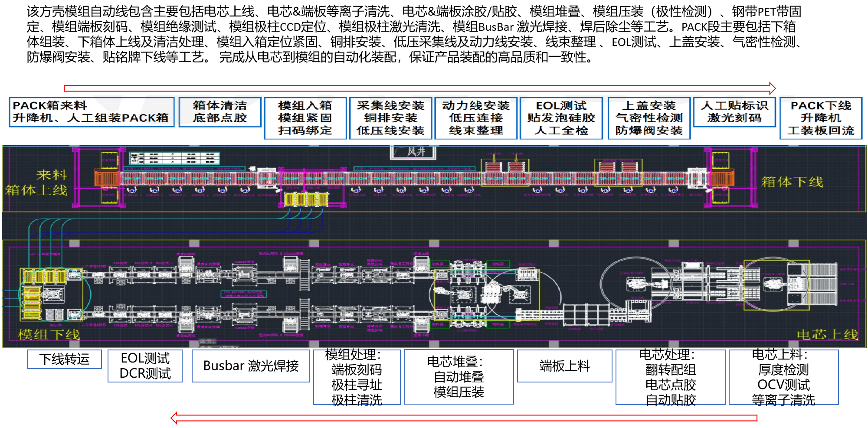Click the orange elevator beside 箱体下线

723,178
